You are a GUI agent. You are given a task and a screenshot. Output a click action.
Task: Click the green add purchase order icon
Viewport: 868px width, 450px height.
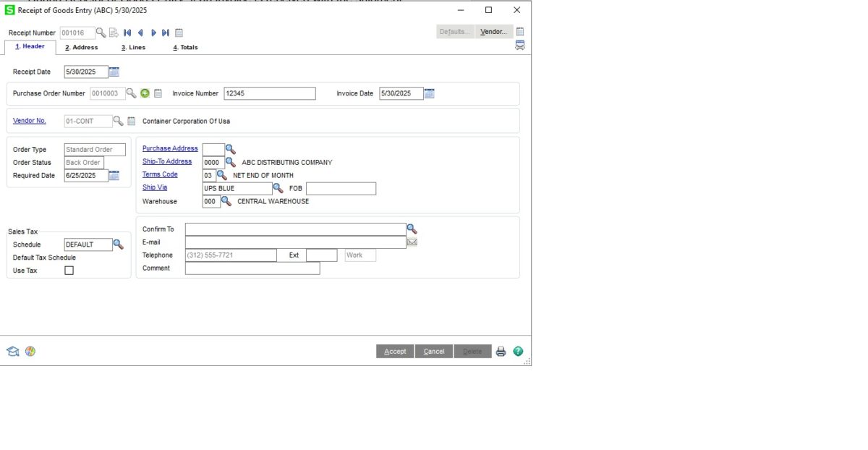point(145,93)
